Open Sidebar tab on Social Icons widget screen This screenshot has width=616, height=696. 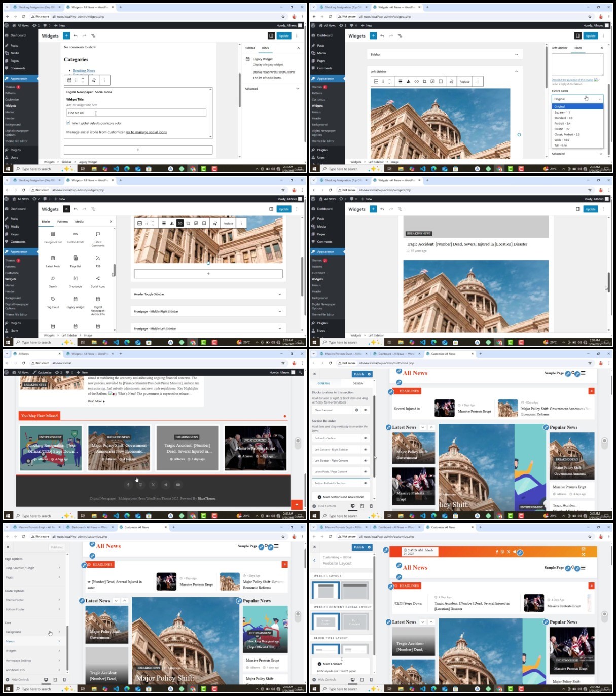point(250,48)
